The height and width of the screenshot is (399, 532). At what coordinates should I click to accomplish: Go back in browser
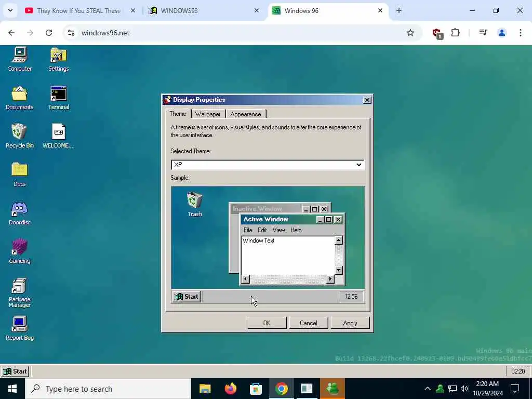(x=11, y=33)
